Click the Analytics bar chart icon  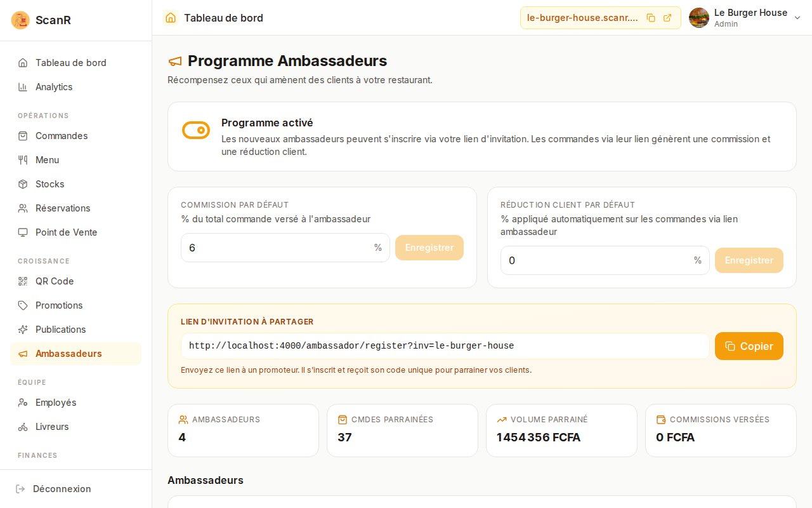point(23,87)
